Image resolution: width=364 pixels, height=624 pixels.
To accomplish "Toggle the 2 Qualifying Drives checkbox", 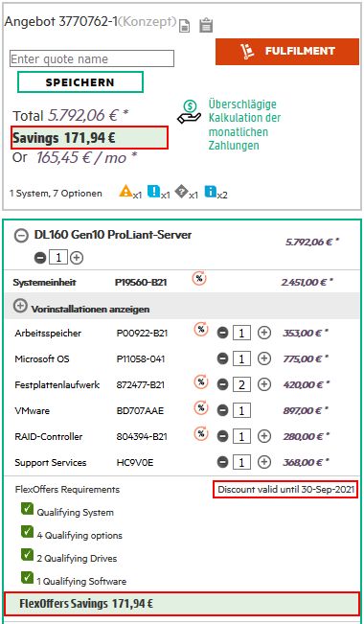I will [x=27, y=554].
